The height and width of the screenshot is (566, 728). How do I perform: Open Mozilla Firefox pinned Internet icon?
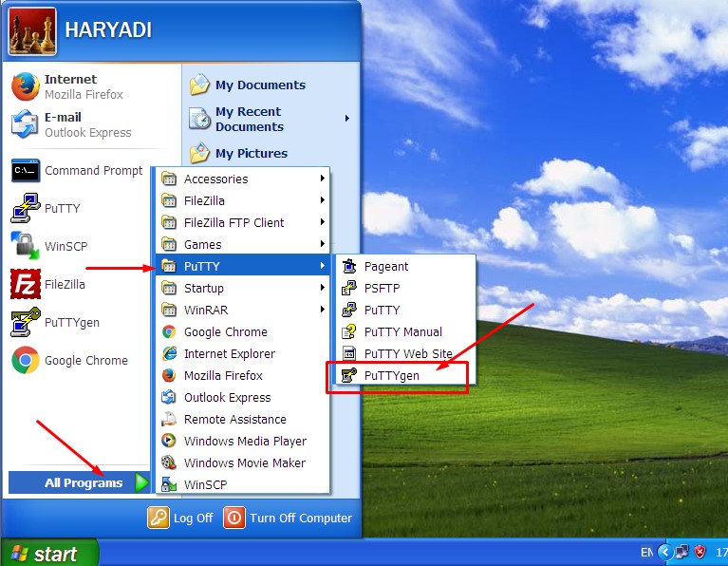(25, 86)
